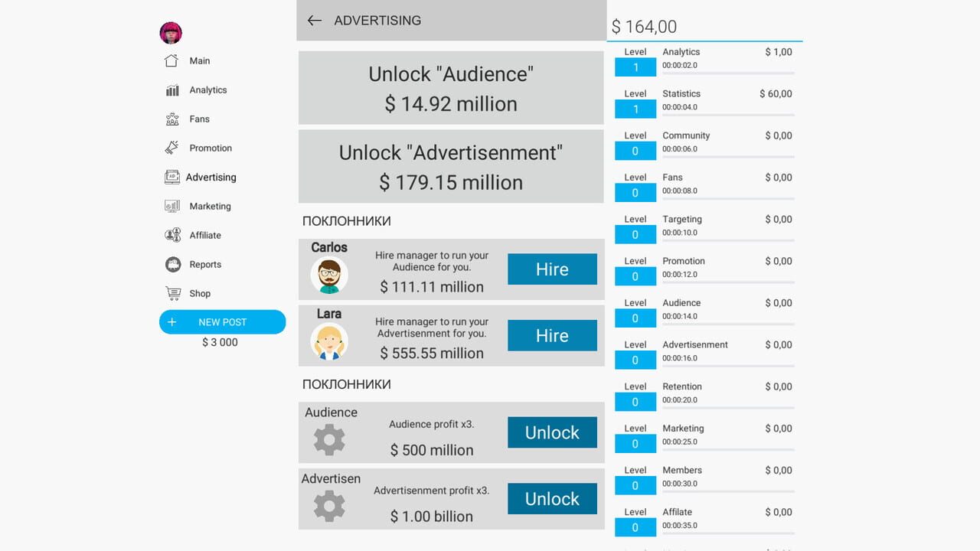Unlock "Advertisenment" for $179.15 million
This screenshot has height=551, width=980.
click(x=450, y=165)
